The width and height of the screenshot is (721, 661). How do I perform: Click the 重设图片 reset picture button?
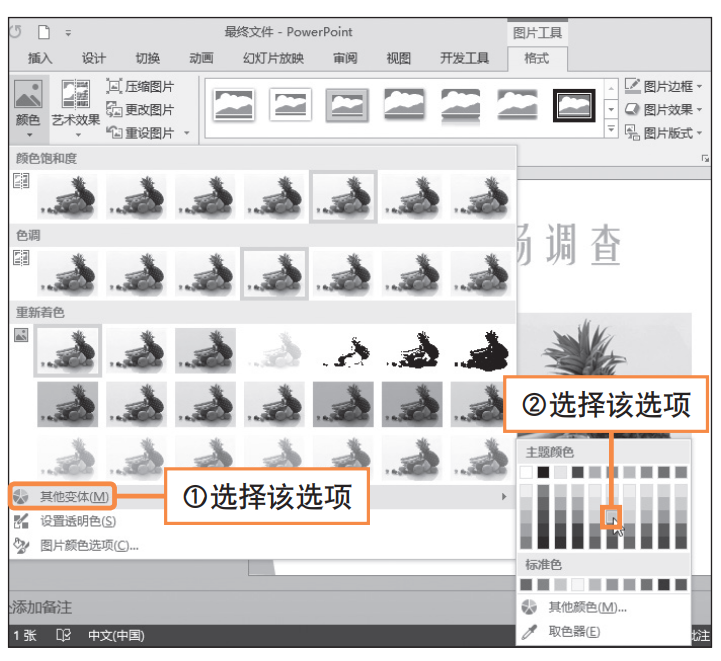[140, 133]
